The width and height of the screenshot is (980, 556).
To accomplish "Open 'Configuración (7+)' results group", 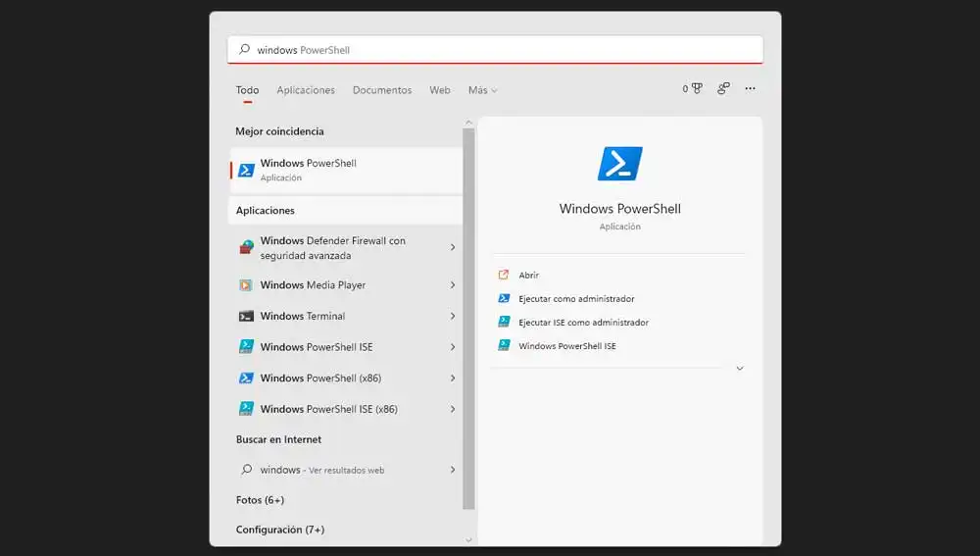I will (280, 530).
